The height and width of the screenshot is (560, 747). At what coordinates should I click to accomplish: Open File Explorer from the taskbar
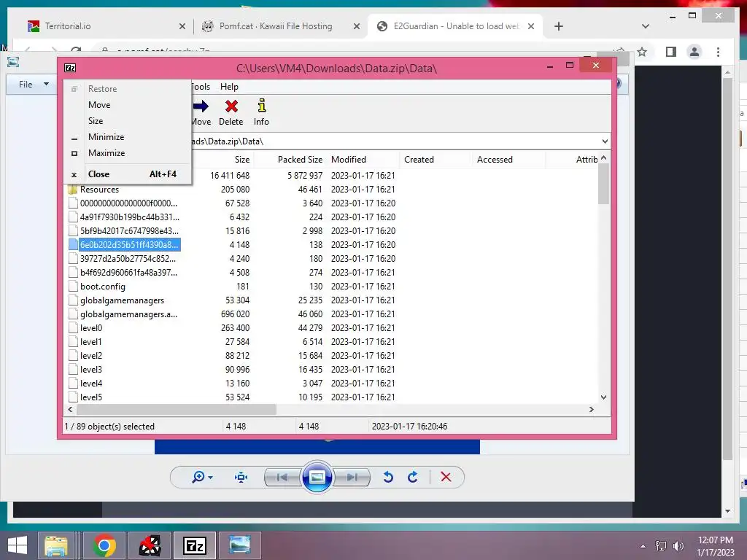point(56,545)
